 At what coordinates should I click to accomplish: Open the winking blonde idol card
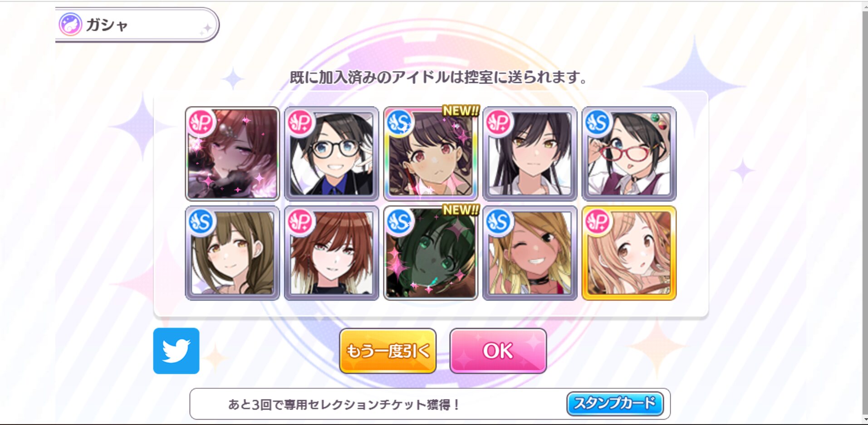click(x=530, y=253)
